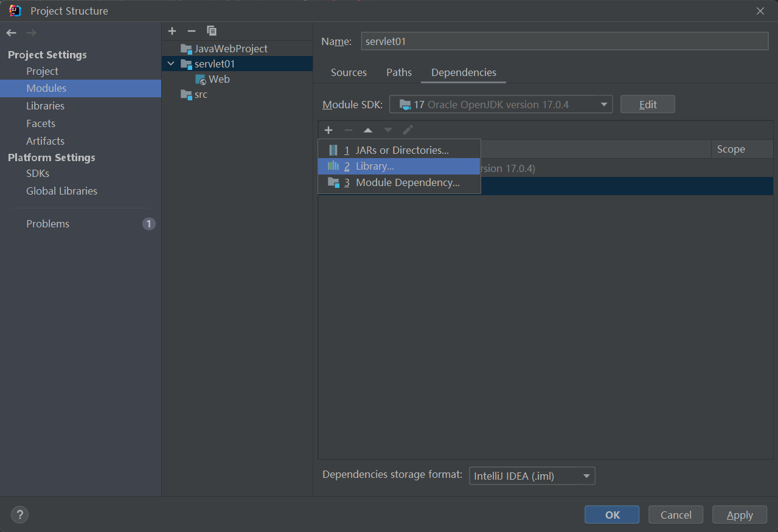Click the Module Dependency folder icon
The height and width of the screenshot is (532, 778).
(x=333, y=182)
